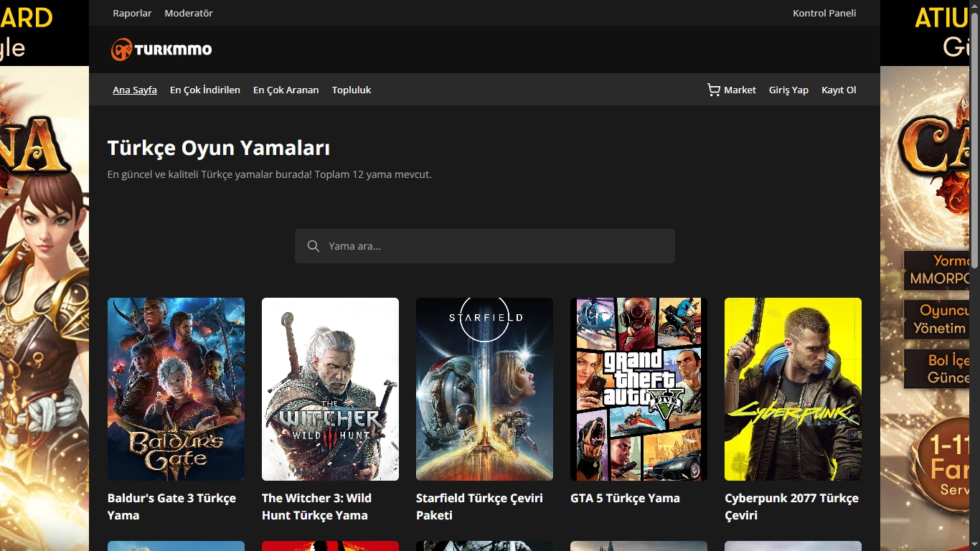The width and height of the screenshot is (980, 551).
Task: Open the Raporlar link
Action: click(x=132, y=13)
